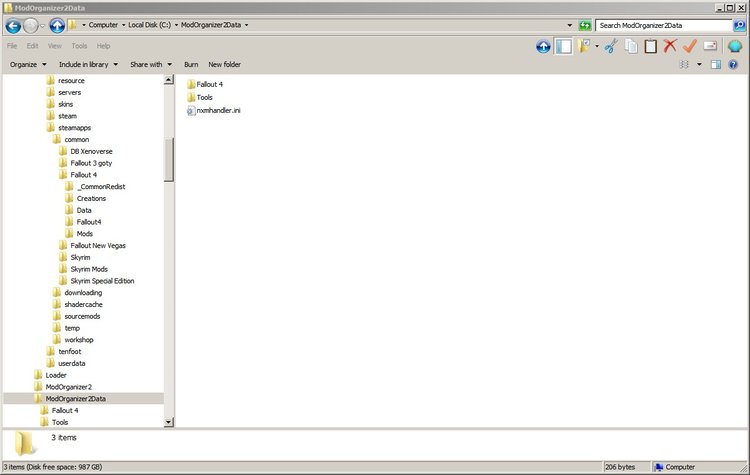Open Help with the question mark icon
The width and height of the screenshot is (750, 475).
coord(733,64)
